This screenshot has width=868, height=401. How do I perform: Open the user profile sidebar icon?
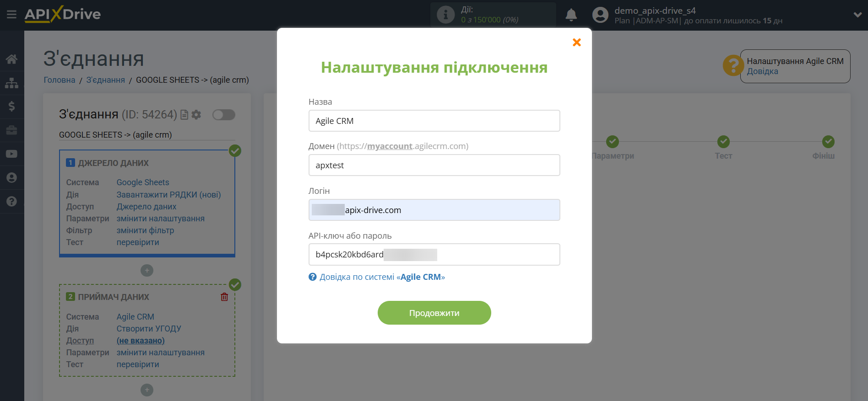tap(12, 178)
